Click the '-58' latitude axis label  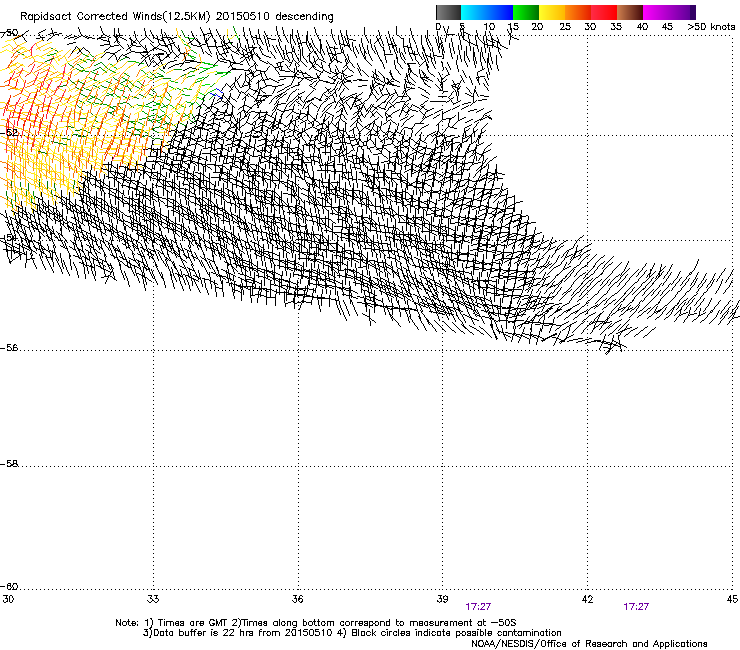pyautogui.click(x=9, y=464)
